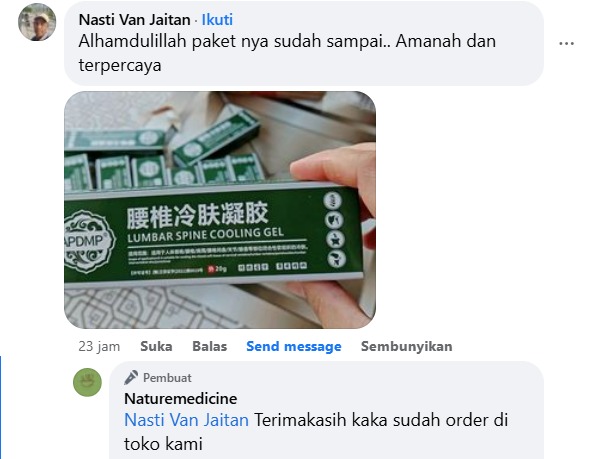Click the Alhamdulillah comment text bubble
Screen dimensions: 593x459
304,43
